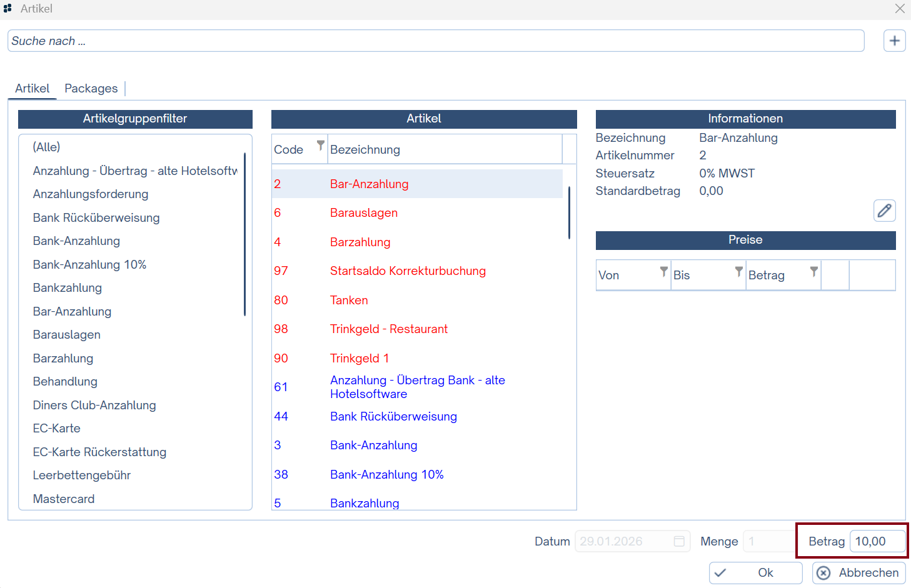Click the plus icon beside search field
The width and height of the screenshot is (911, 588).
[894, 41]
